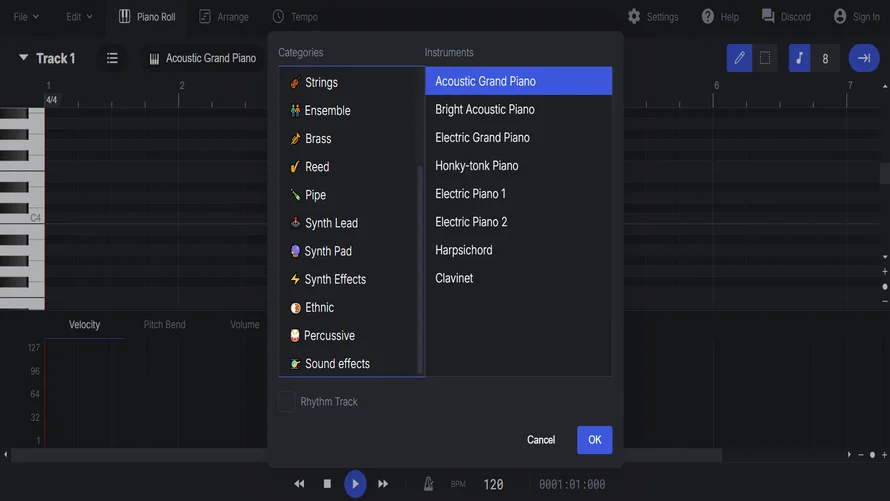The width and height of the screenshot is (890, 501).
Task: Click the 4/4 time signature marker
Action: pyautogui.click(x=52, y=100)
